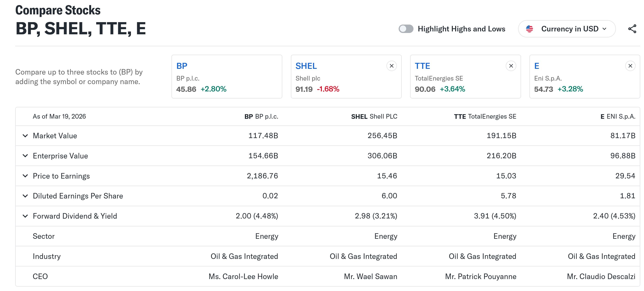Image resolution: width=644 pixels, height=291 pixels.
Task: Expand the Enterprise Value row
Action: pos(25,156)
